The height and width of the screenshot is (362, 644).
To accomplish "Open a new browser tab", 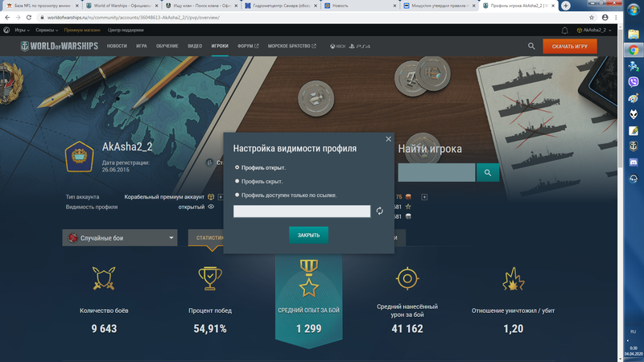I will click(x=566, y=6).
